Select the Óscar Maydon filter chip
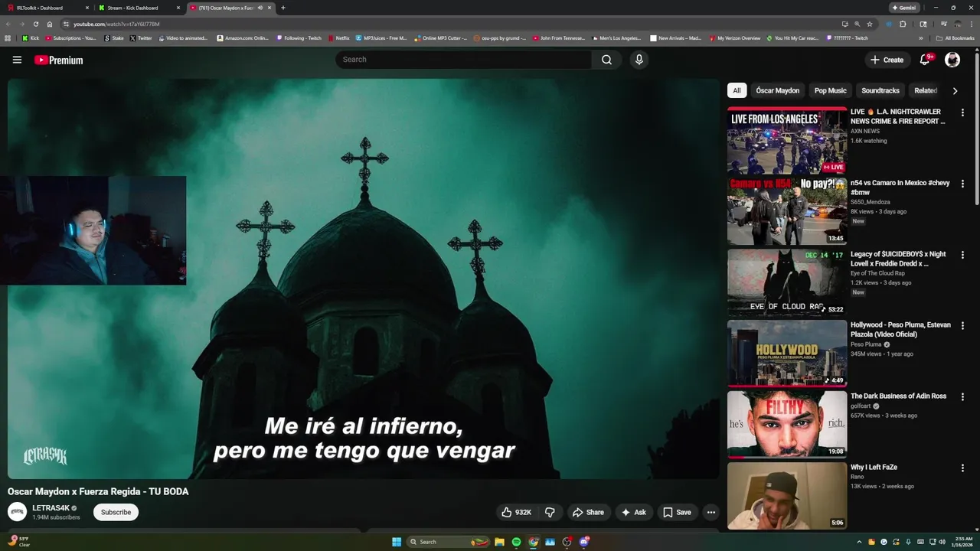This screenshot has width=980, height=551. tap(777, 90)
